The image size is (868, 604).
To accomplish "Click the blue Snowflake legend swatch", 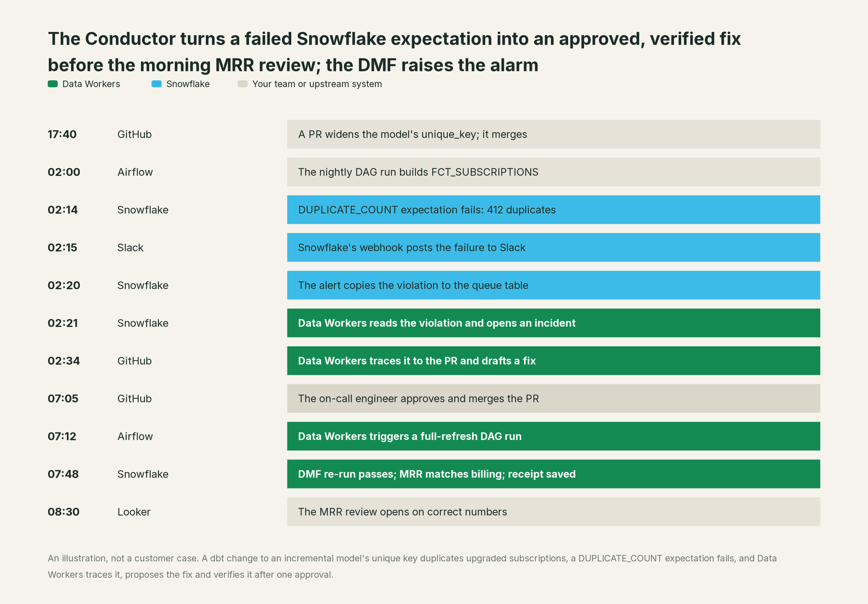I will coord(156,84).
